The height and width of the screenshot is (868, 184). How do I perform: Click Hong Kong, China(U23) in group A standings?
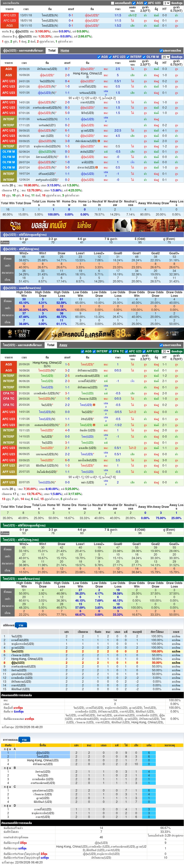tap(43, 761)
